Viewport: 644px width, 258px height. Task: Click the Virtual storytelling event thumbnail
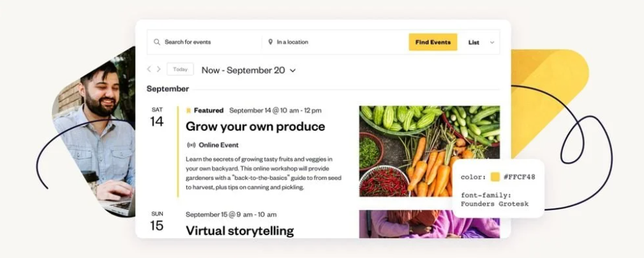429,224
